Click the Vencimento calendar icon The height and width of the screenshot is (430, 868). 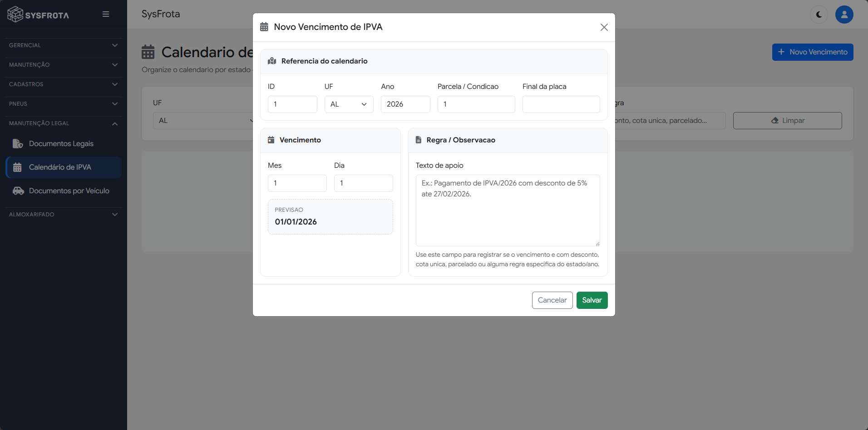pyautogui.click(x=271, y=140)
